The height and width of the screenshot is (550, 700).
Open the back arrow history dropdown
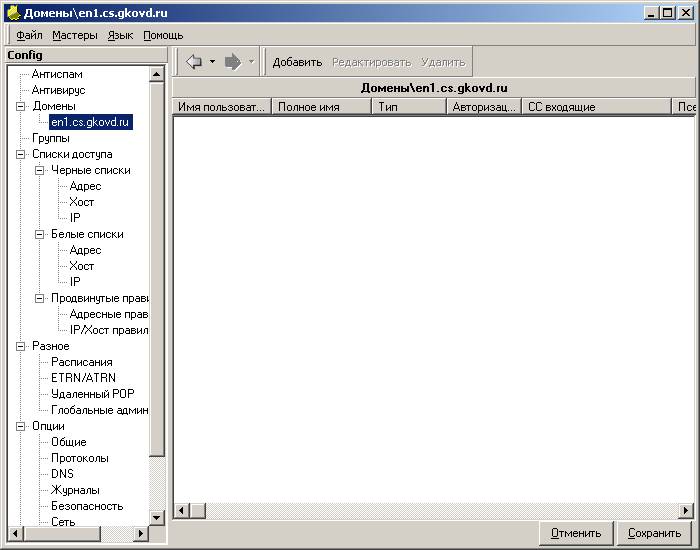tap(212, 62)
